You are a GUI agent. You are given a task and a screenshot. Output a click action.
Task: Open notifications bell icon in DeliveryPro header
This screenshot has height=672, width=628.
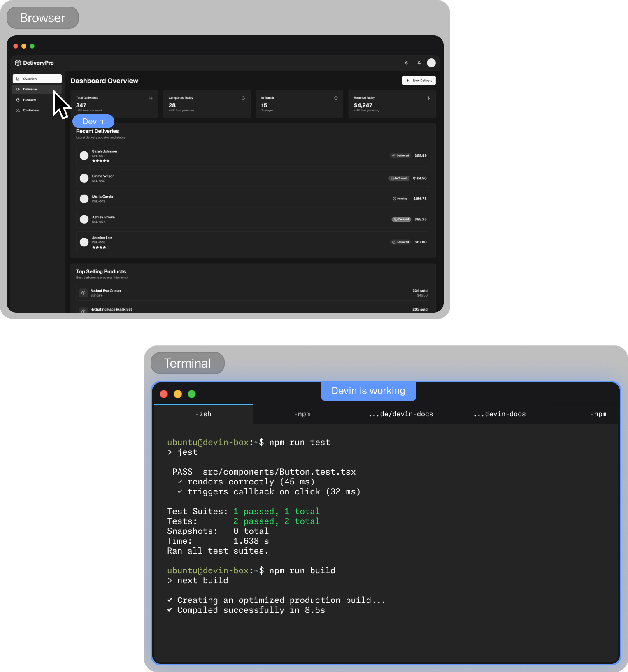pyautogui.click(x=419, y=63)
